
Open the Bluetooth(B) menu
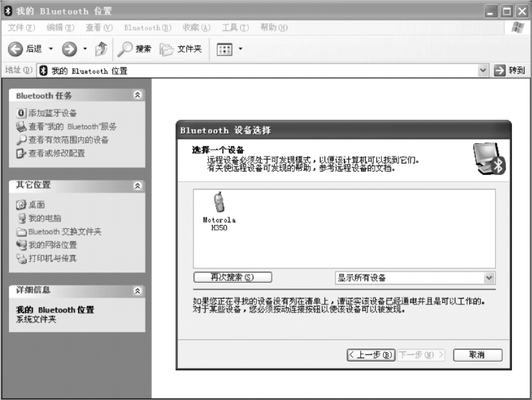pyautogui.click(x=148, y=28)
